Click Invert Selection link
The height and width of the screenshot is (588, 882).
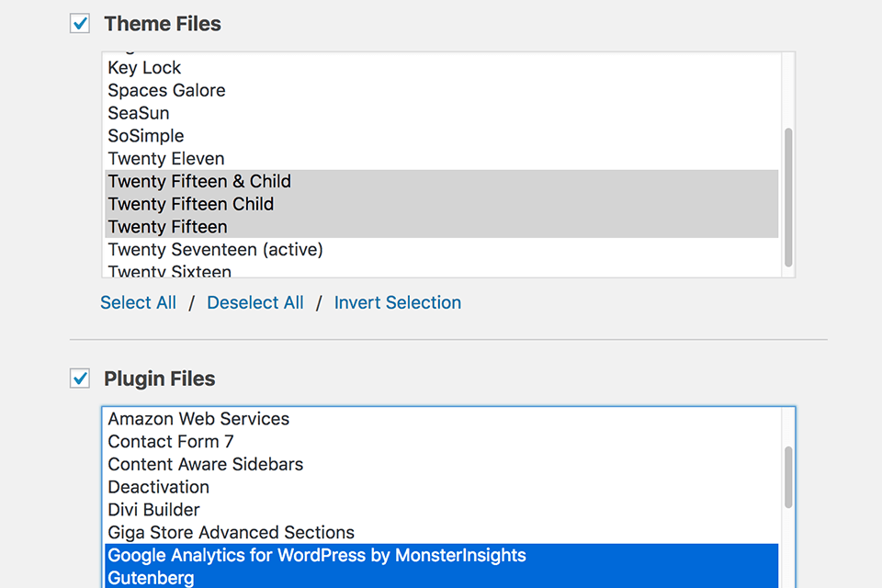(397, 302)
